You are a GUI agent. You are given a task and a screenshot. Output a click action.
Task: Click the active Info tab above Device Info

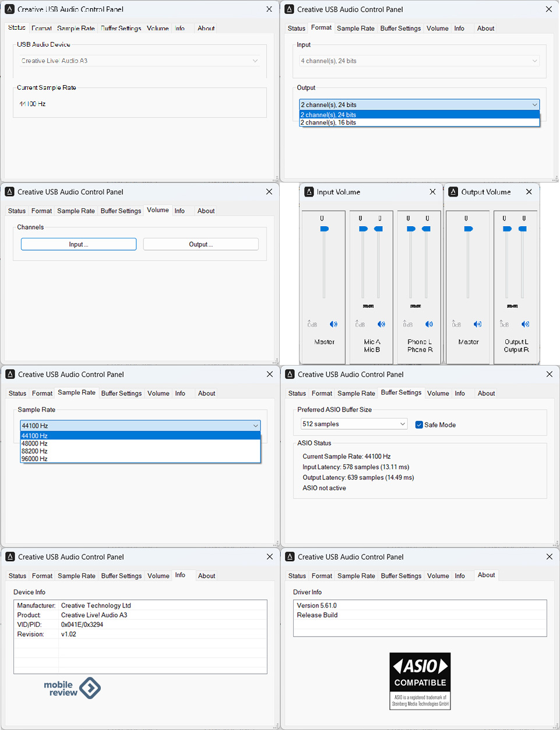point(180,575)
